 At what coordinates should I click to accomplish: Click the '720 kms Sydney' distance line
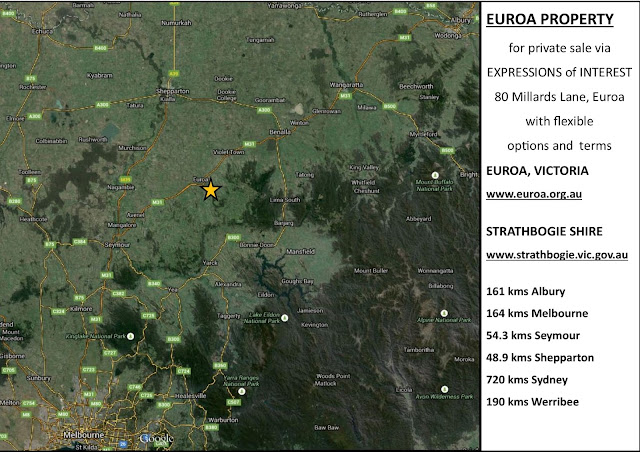pyautogui.click(x=527, y=380)
